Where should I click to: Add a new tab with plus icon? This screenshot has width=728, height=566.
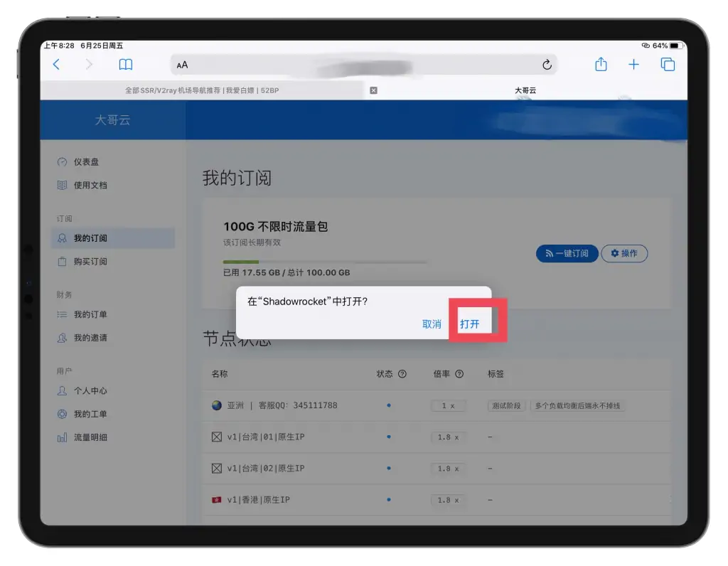(633, 65)
